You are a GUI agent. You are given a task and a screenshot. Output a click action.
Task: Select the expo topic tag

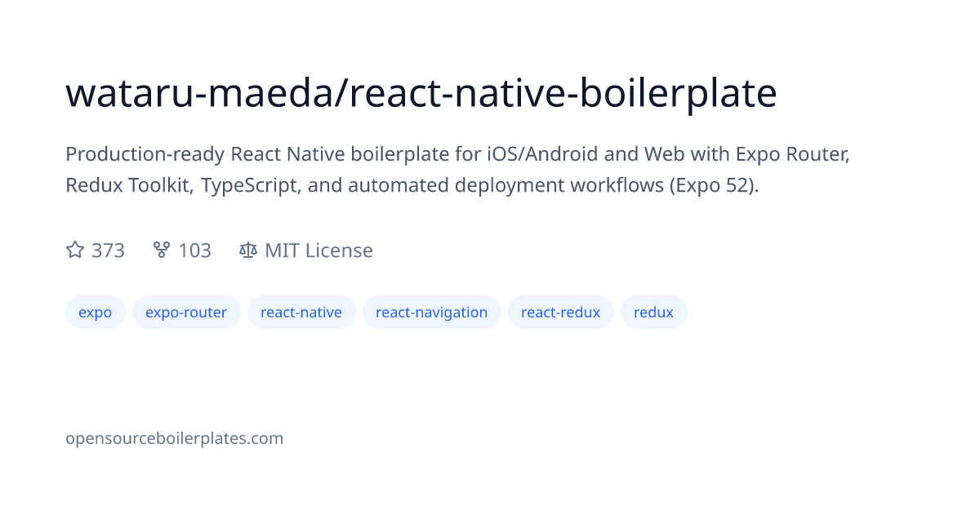tap(95, 312)
